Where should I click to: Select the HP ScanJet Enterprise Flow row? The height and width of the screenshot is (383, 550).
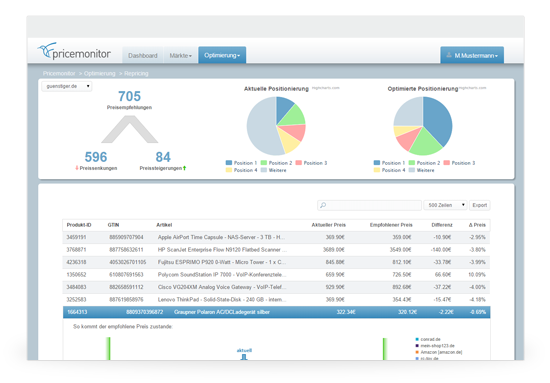(276, 250)
